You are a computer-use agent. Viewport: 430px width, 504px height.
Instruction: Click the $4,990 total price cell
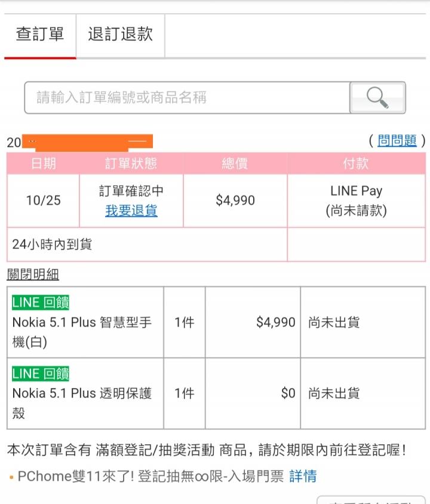pyautogui.click(x=235, y=200)
